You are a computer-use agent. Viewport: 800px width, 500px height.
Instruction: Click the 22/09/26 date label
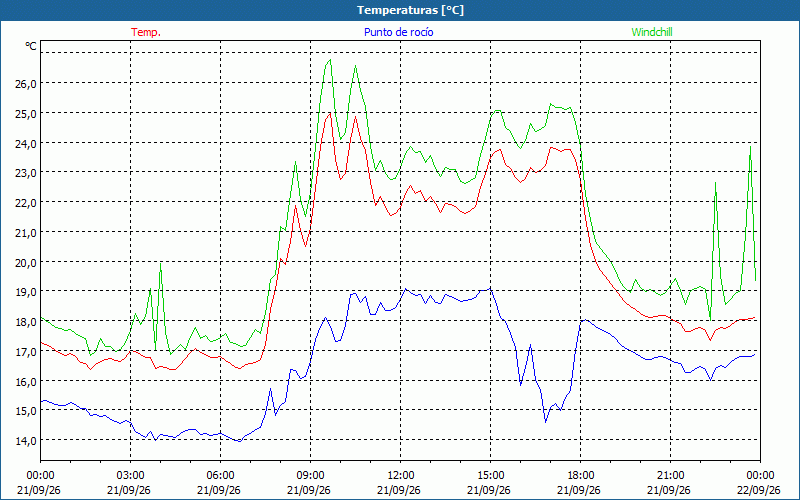(760, 490)
